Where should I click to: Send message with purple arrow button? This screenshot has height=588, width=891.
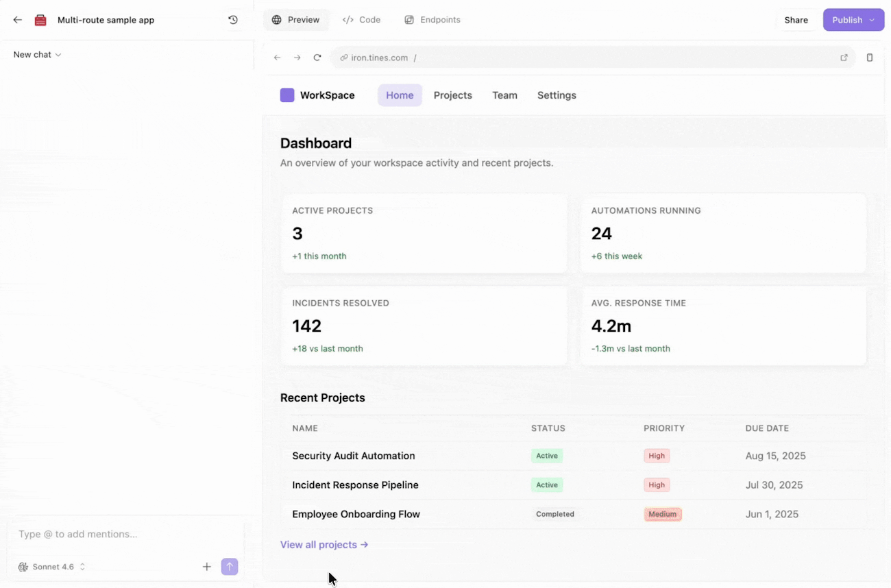point(230,567)
